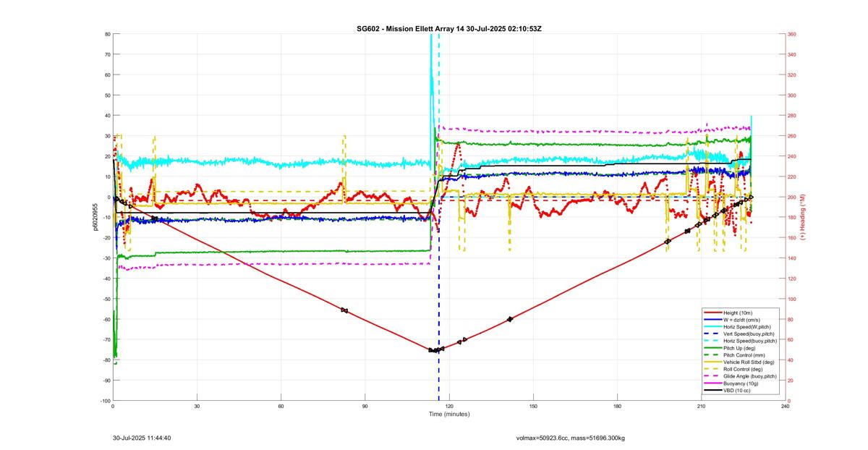Click the right axis tick label '360'
The height and width of the screenshot is (450, 868).
(x=792, y=34)
